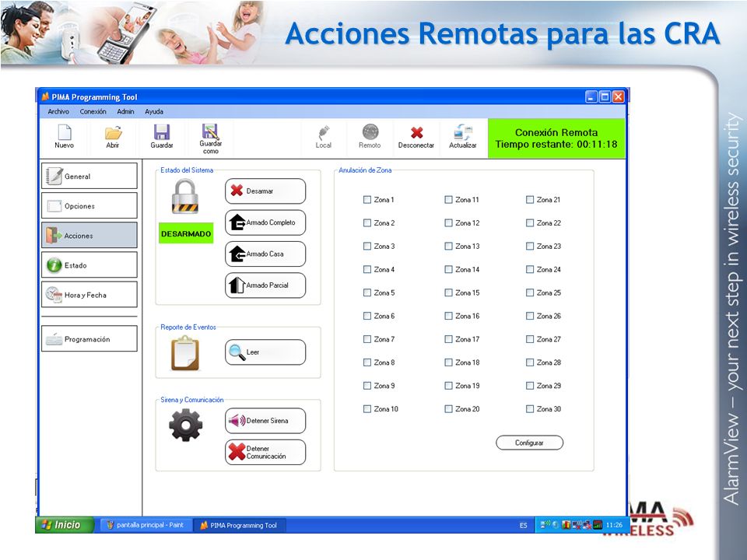Click Detener Comunicación button
The height and width of the screenshot is (560, 747).
[265, 452]
